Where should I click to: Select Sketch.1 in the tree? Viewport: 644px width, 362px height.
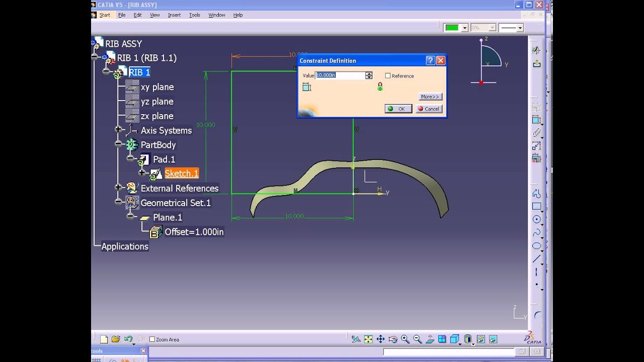tap(182, 173)
